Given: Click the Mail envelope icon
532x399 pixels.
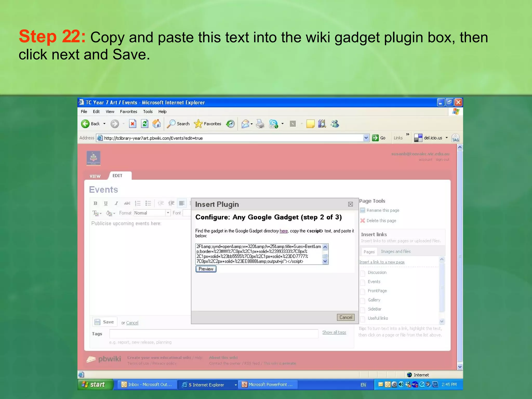Looking at the screenshot, I should (x=245, y=124).
